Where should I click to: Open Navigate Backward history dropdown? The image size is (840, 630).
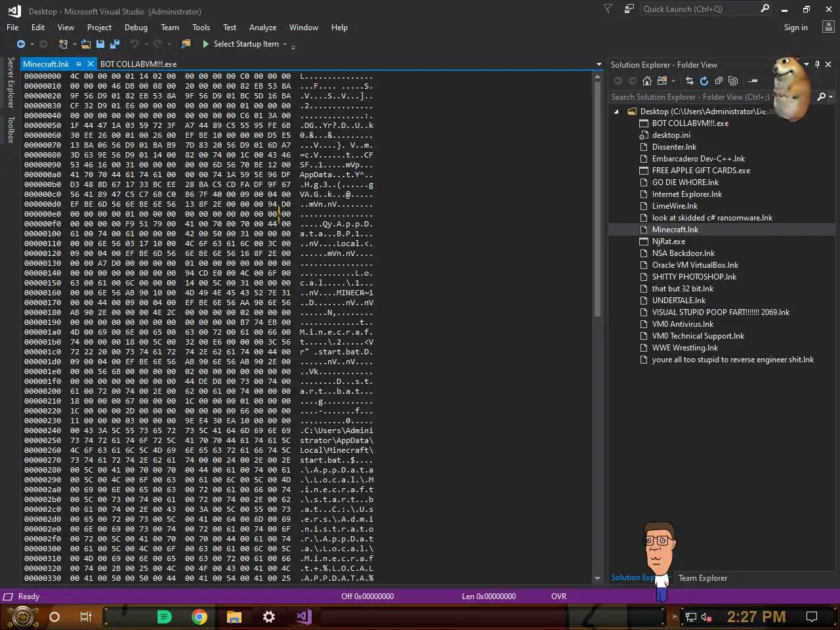pyautogui.click(x=31, y=44)
